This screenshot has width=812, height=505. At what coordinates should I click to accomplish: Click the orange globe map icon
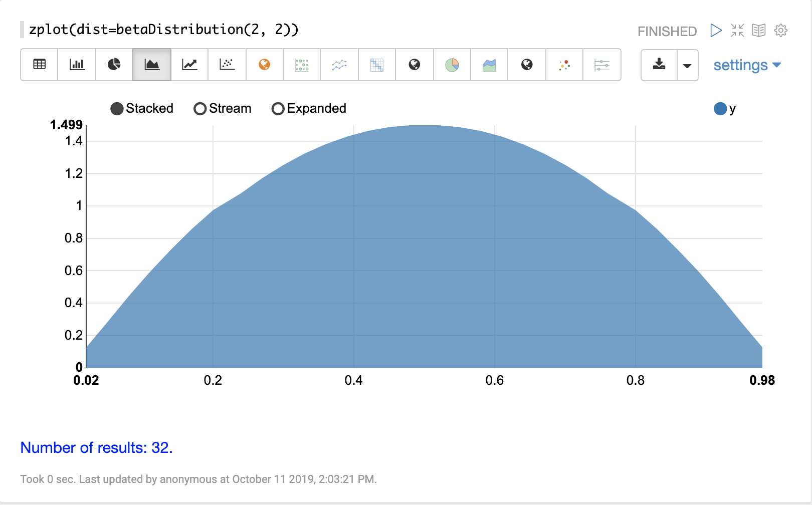click(265, 65)
